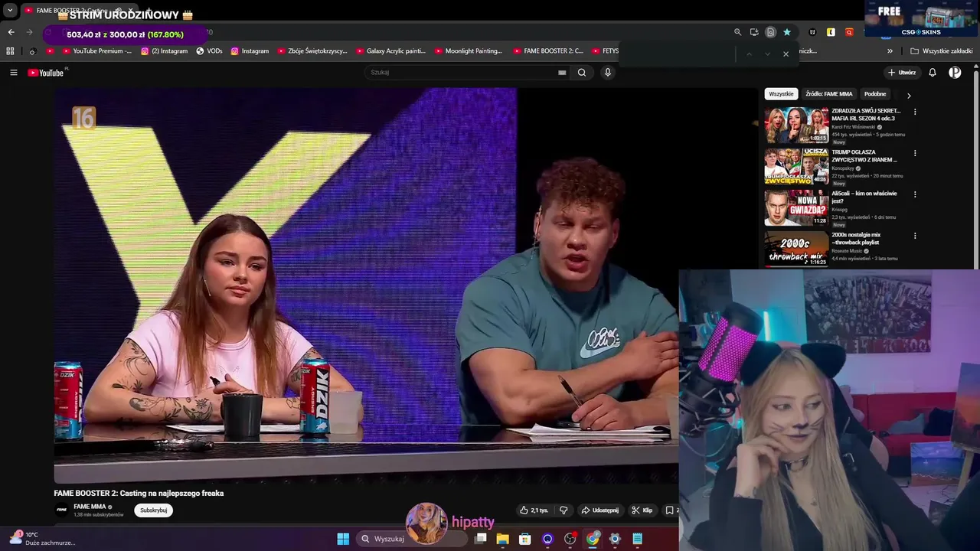Click the AliScali – kim on właściwie jest? title
This screenshot has height=551, width=980.
pos(864,197)
